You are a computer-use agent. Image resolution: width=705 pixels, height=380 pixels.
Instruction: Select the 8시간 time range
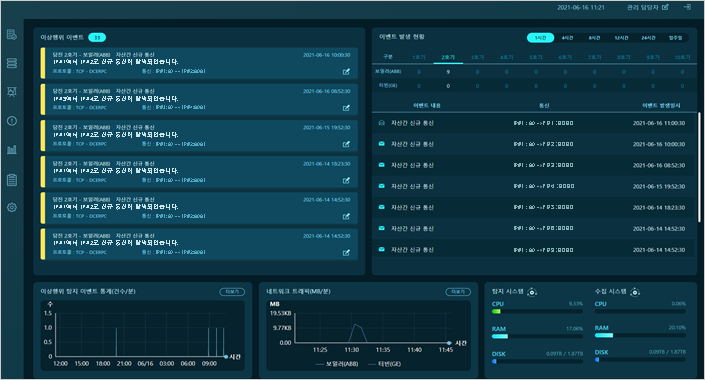pos(594,38)
